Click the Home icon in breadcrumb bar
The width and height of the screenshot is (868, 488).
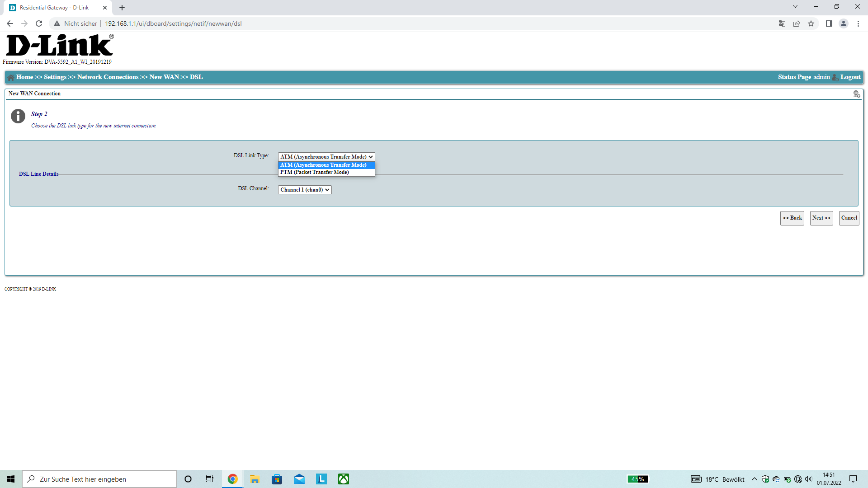pos(11,77)
